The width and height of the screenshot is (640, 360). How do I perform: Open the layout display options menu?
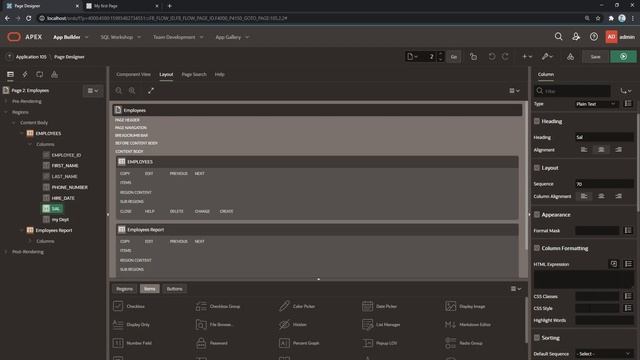(514, 91)
